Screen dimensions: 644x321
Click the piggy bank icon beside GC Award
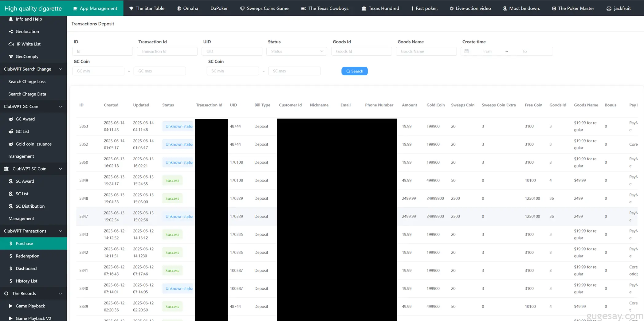(x=11, y=119)
